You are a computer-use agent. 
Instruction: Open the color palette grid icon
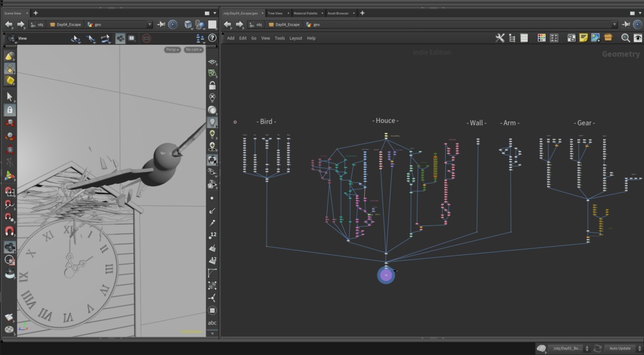click(x=541, y=38)
